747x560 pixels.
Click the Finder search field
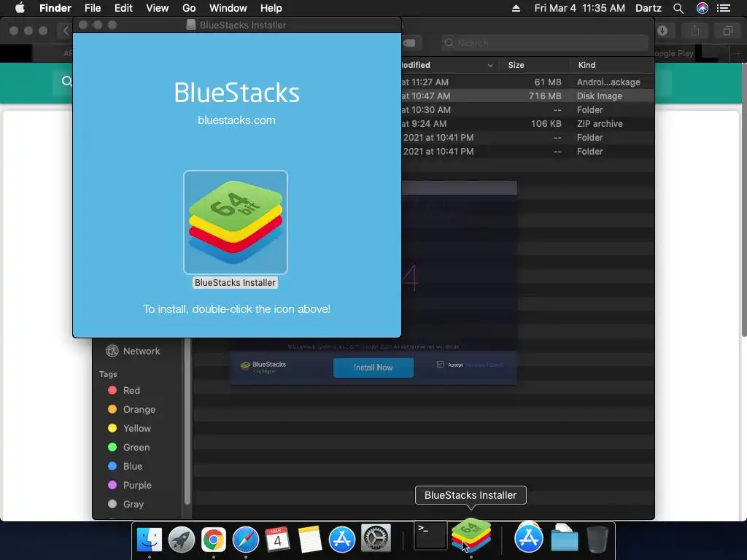(544, 43)
